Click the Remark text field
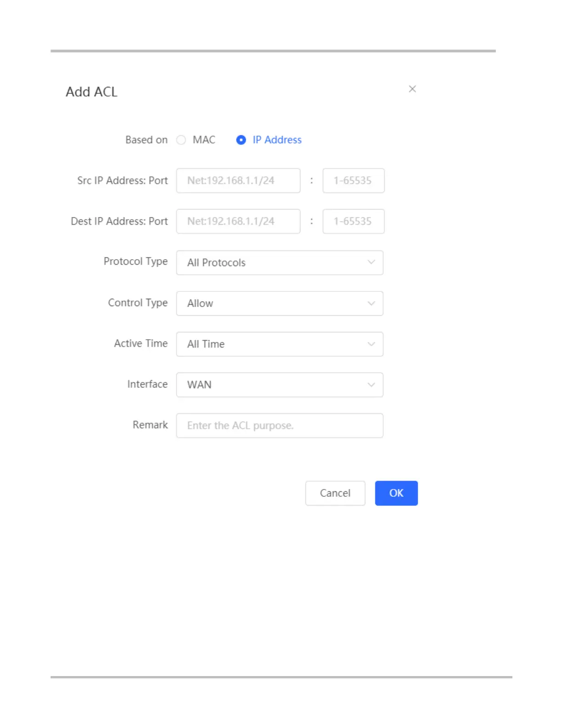The width and height of the screenshot is (563, 728). [x=279, y=426]
